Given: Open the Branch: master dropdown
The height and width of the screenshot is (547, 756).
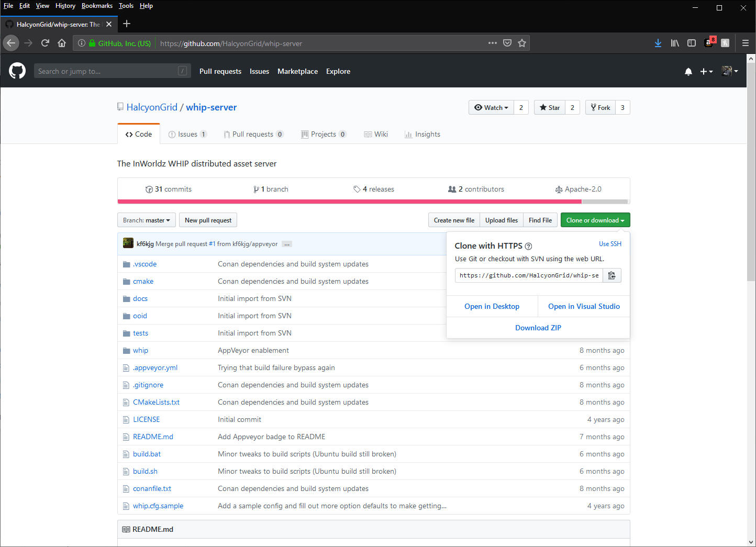Looking at the screenshot, I should [x=147, y=220].
